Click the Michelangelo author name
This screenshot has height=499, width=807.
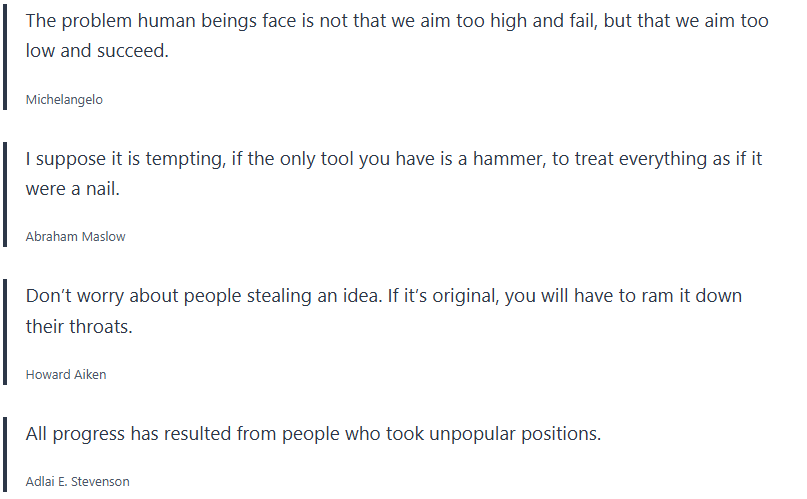64,99
